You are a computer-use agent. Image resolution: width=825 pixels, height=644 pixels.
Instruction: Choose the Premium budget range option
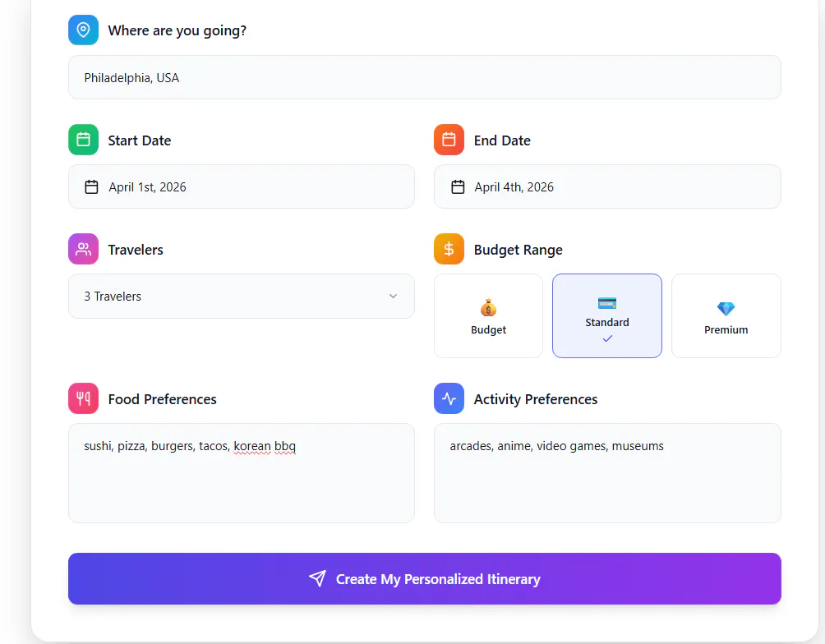click(726, 315)
